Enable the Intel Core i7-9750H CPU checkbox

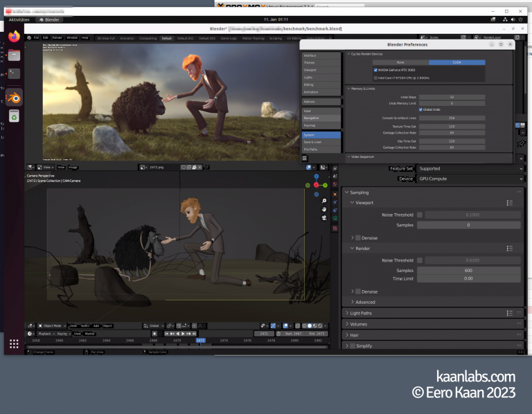(x=375, y=78)
